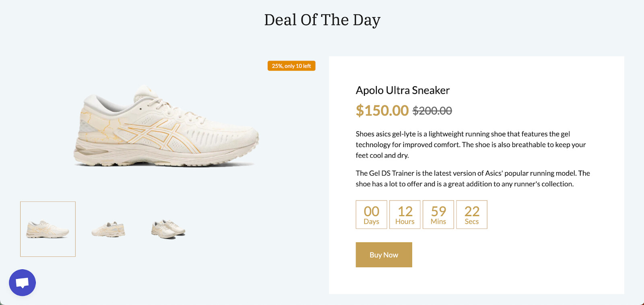
Task: Select the third thumbnail showing sneaker pair
Action: [168, 229]
